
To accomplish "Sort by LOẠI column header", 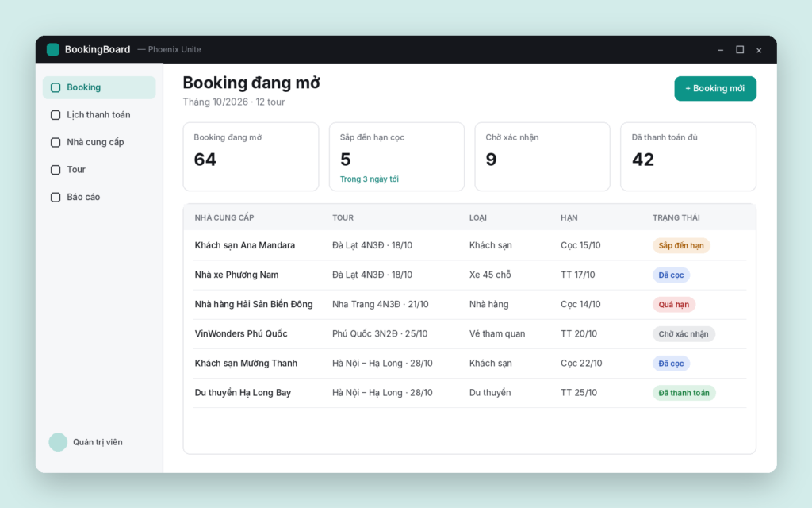I will tap(478, 217).
